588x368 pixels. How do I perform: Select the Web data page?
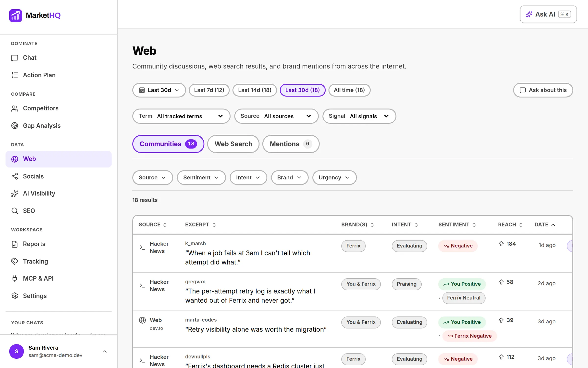point(58,159)
